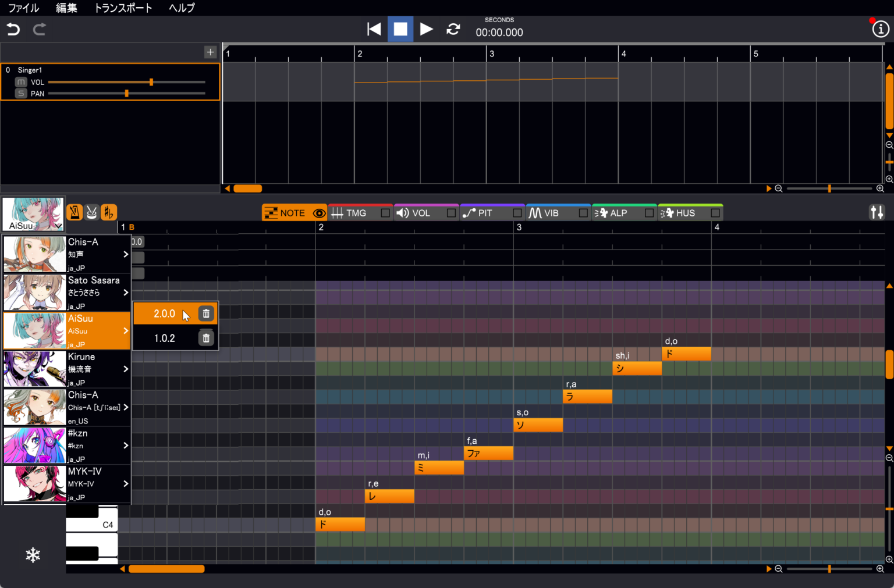This screenshot has height=588, width=894.
Task: Click the redo arrow icon
Action: coord(40,29)
